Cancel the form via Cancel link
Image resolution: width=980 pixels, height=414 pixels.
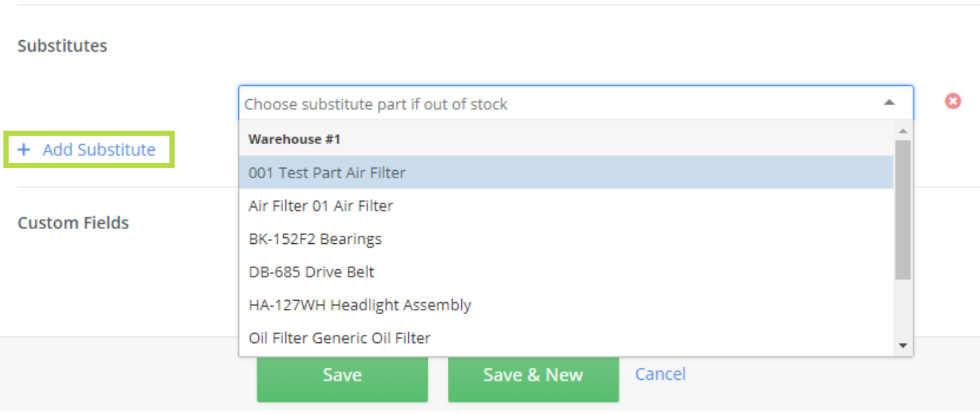click(x=660, y=374)
